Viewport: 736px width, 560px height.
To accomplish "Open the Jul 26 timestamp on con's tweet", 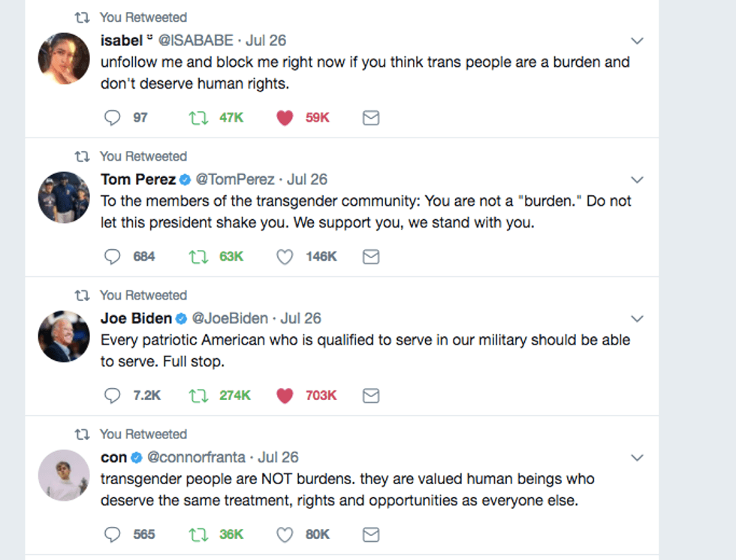I will 278,457.
